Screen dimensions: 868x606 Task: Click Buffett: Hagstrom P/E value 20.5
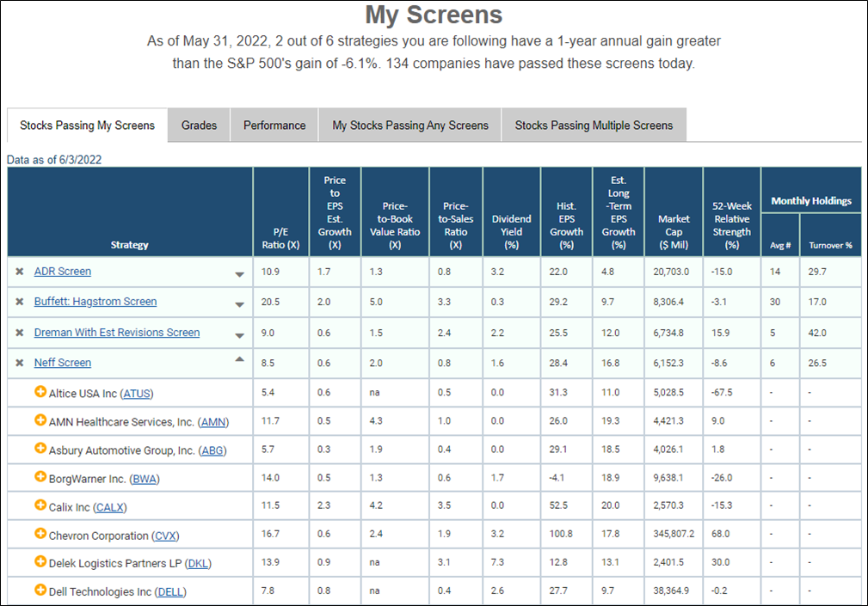pos(270,303)
